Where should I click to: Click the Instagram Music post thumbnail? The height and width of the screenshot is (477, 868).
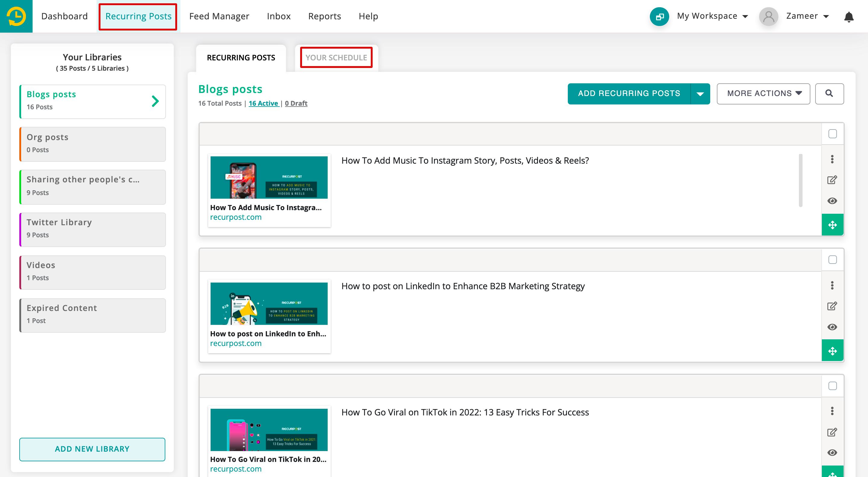269,177
